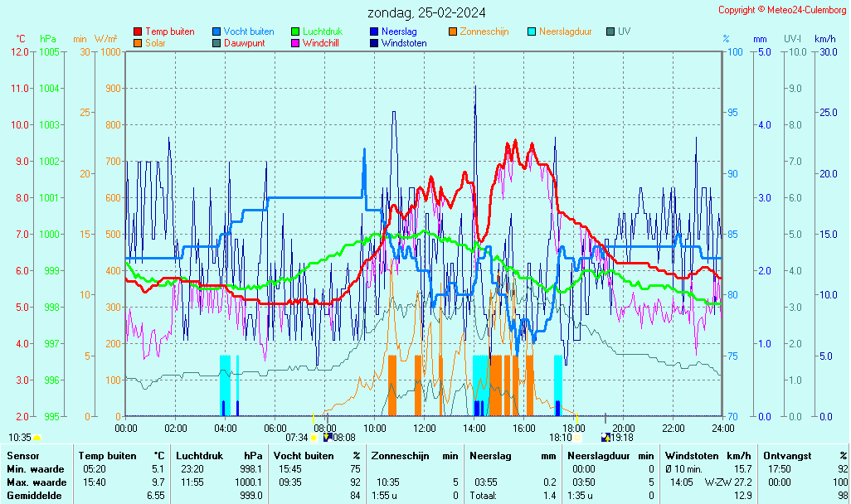The image size is (851, 504).
Task: Click the moonset icon beside 19:18
Action: point(605,437)
